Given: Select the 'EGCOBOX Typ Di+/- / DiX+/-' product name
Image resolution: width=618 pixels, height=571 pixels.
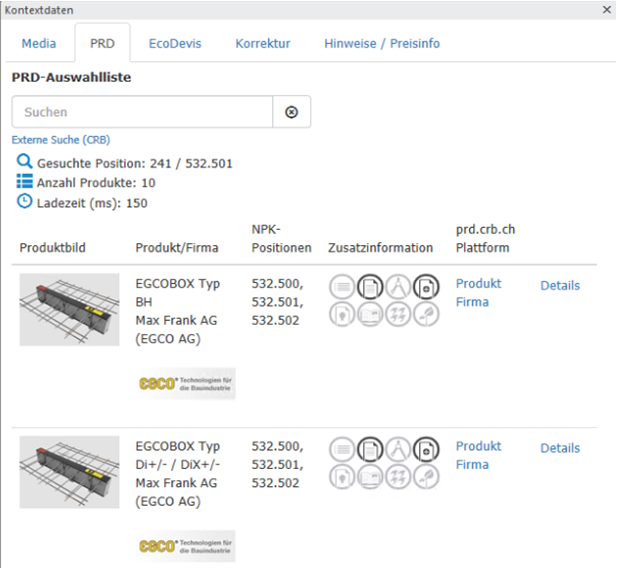Looking at the screenshot, I should click(x=178, y=456).
